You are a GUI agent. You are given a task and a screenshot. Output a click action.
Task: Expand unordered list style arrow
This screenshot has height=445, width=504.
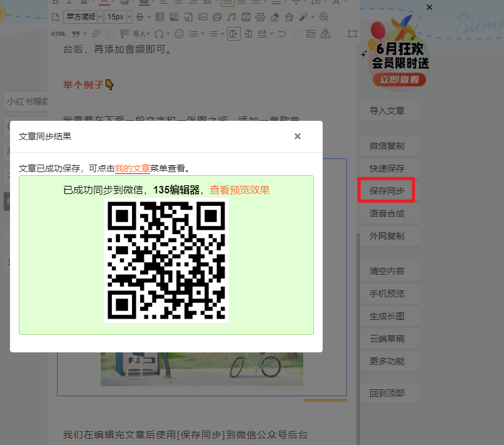click(x=223, y=34)
